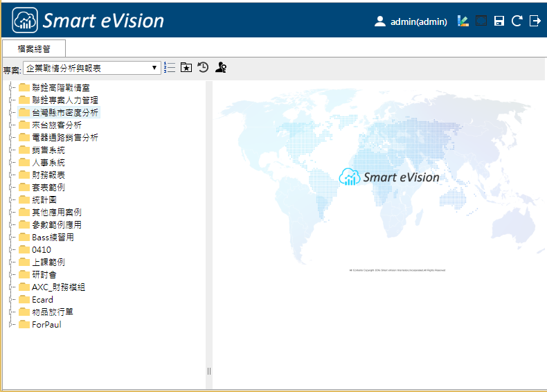Image resolution: width=547 pixels, height=392 pixels.
Task: Click the panel splitter handle
Action: [209, 371]
